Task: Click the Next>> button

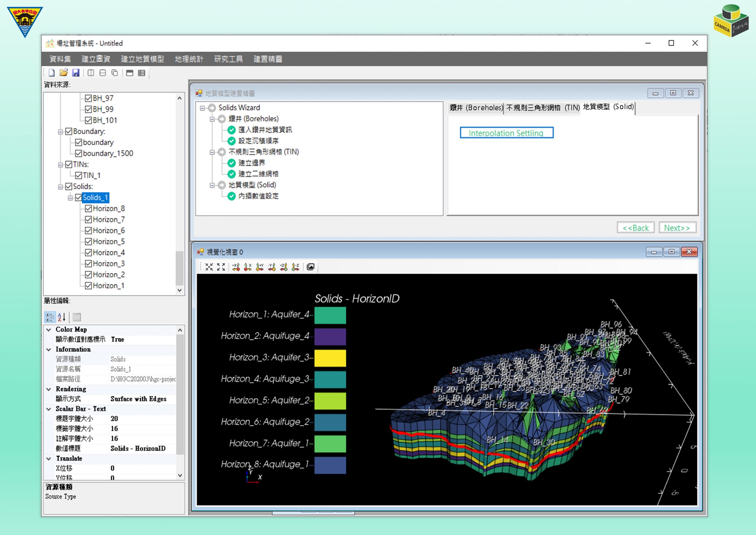Action: 677,228
